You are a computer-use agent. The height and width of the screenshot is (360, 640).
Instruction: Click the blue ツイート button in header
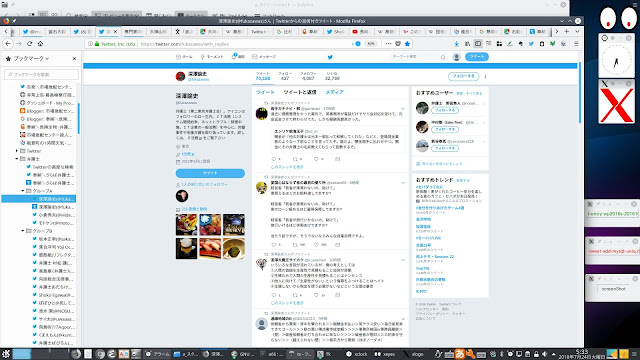click(476, 57)
